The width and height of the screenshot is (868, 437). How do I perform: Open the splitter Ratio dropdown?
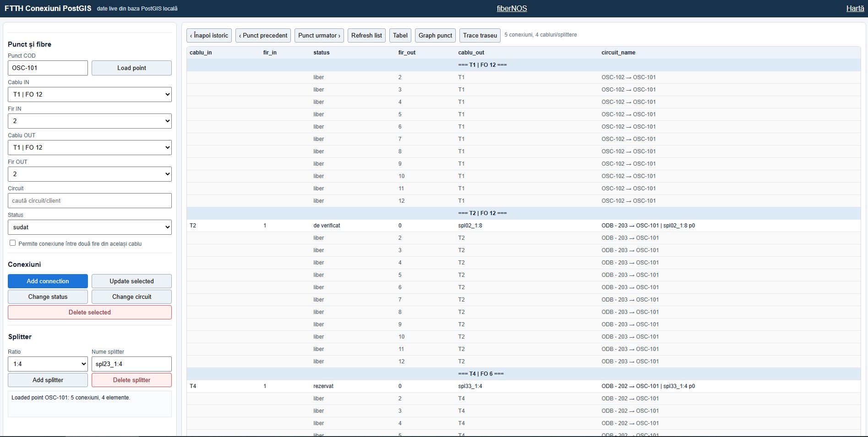(x=48, y=364)
